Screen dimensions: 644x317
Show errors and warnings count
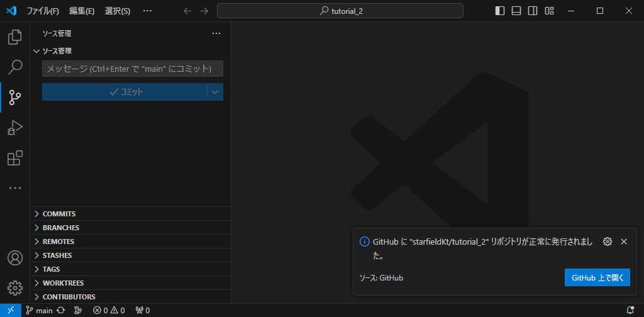click(109, 311)
